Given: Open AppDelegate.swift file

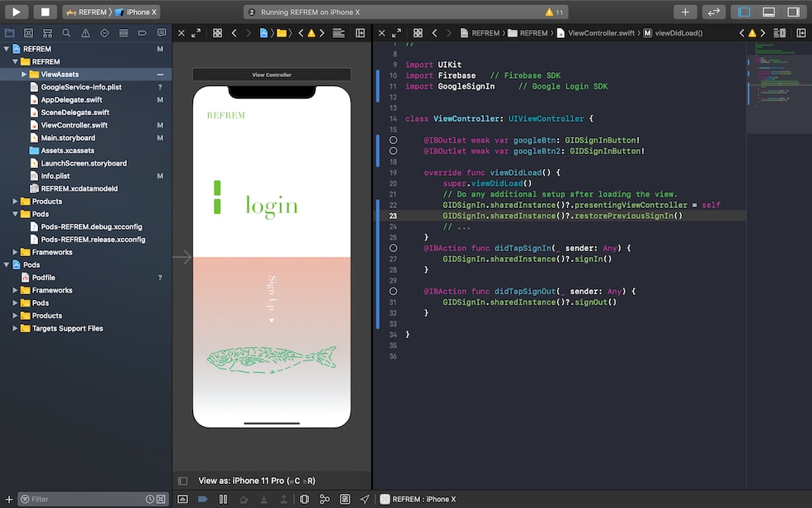Looking at the screenshot, I should 71,99.
